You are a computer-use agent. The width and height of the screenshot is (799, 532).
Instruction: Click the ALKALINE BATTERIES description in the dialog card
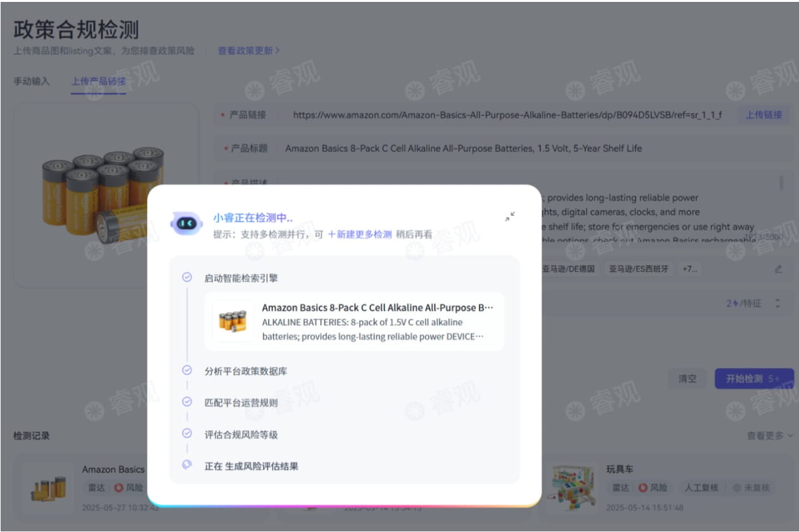pyautogui.click(x=373, y=329)
